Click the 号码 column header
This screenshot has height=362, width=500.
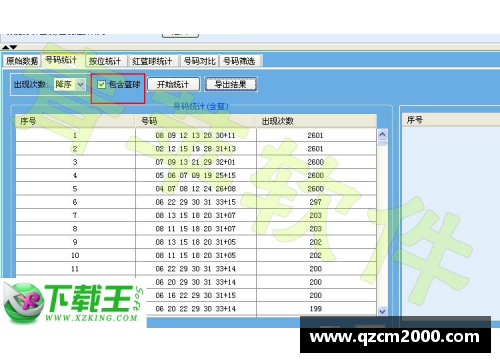(x=196, y=121)
